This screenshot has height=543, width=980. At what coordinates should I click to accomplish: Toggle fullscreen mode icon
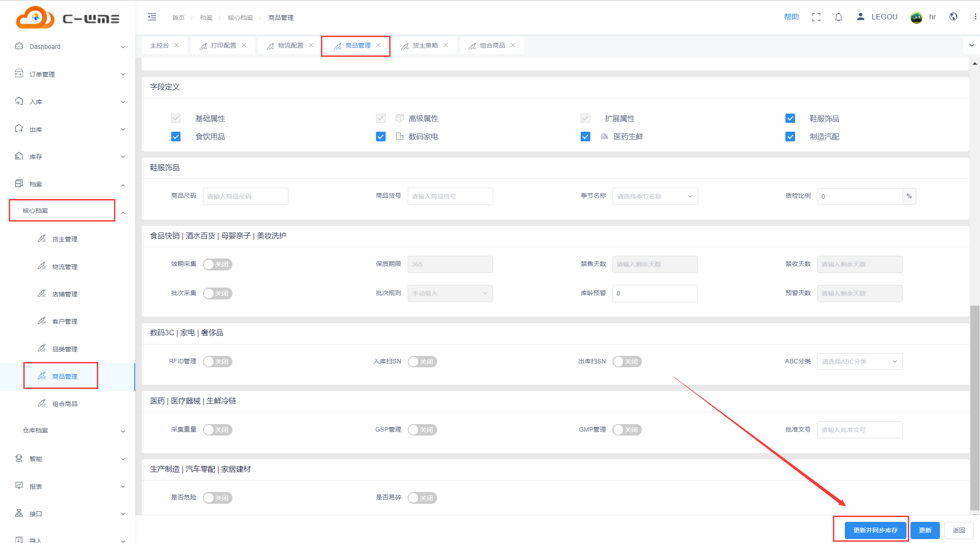(x=816, y=17)
